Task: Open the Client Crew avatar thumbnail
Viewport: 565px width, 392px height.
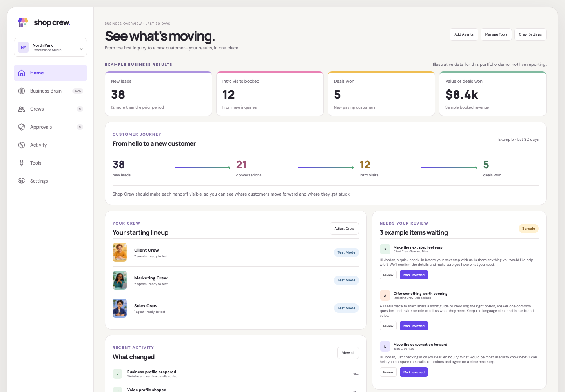Action: [x=120, y=252]
